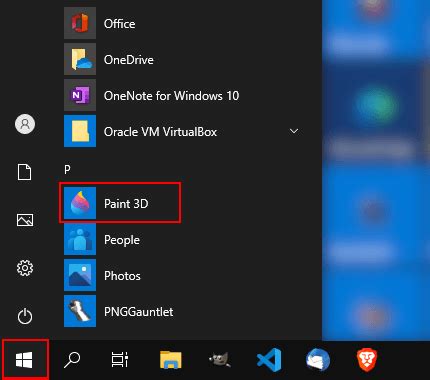Click the "Photos" label text
The image size is (430, 380).
click(122, 276)
